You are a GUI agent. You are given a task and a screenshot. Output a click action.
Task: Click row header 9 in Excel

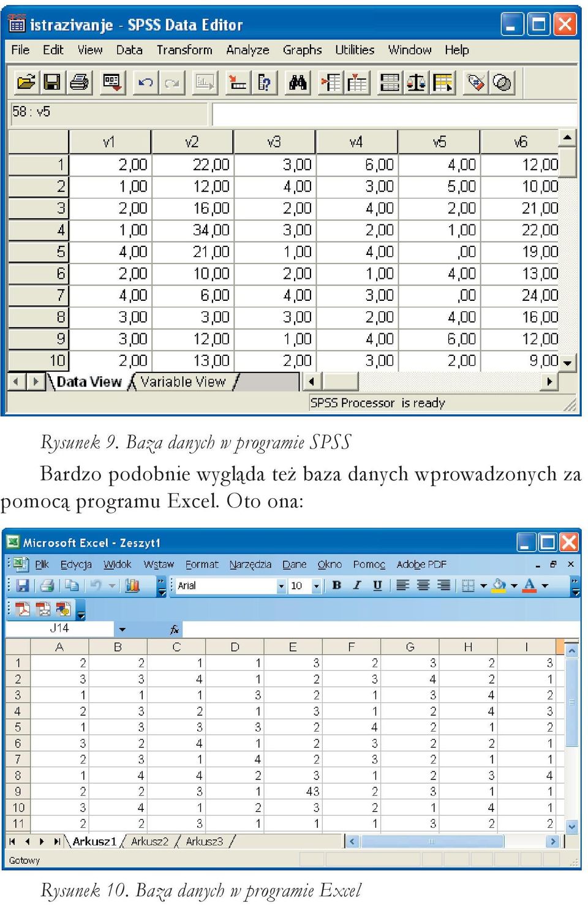coord(18,791)
